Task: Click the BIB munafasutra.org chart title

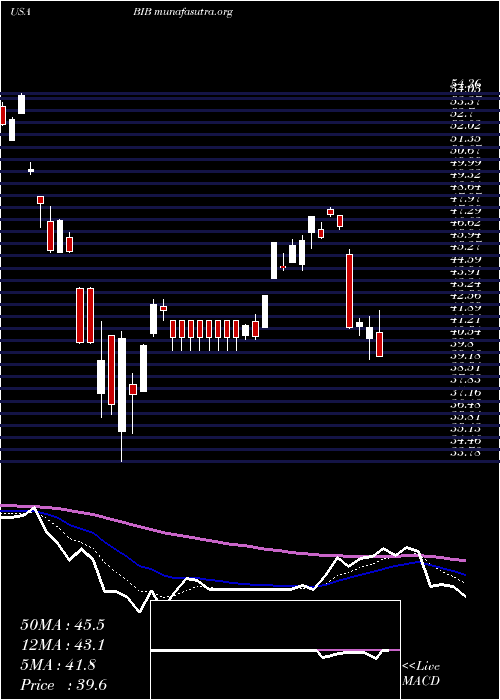Action: coord(183,12)
